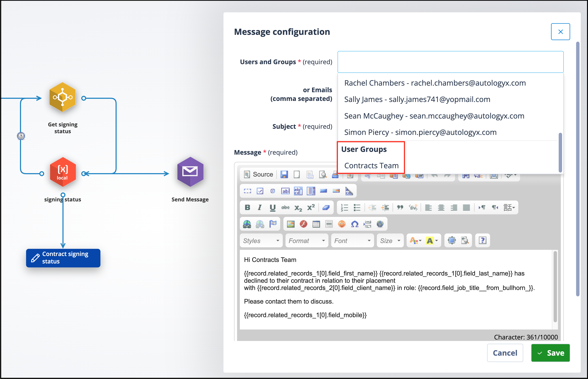Insert a checkbox form field
This screenshot has height=379, width=588.
(x=260, y=191)
